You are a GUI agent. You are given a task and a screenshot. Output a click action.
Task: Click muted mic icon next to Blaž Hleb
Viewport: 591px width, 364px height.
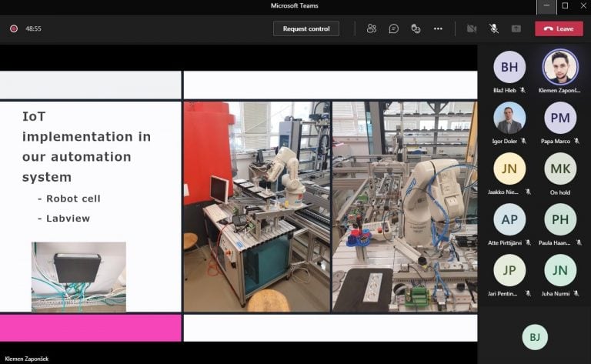523,91
